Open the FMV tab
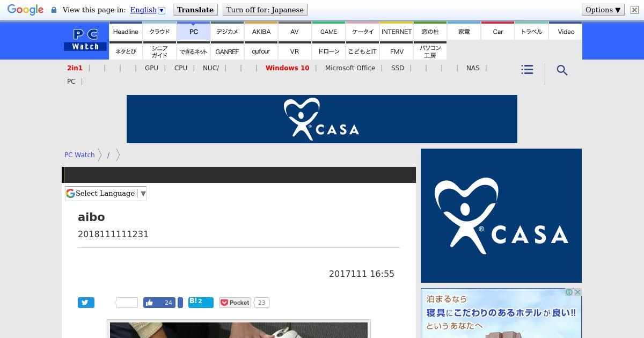 pyautogui.click(x=396, y=52)
